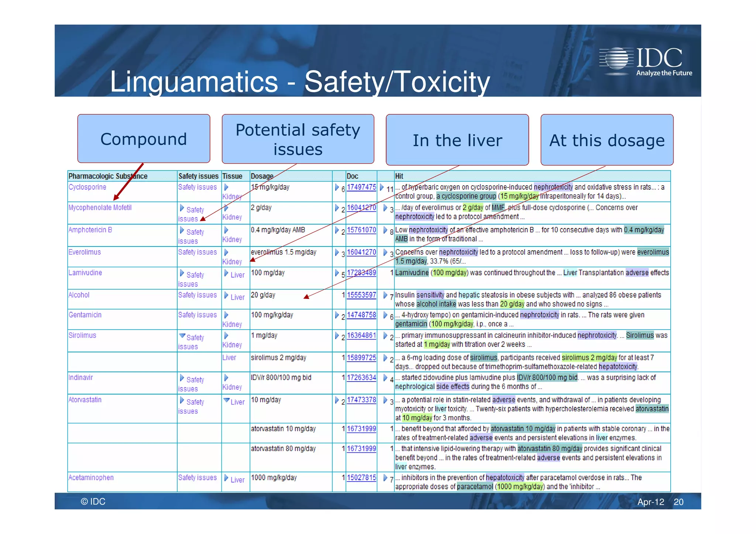This screenshot has height=534, width=756.
Task: Select the Atorvastatin substance link
Action: 85,400
